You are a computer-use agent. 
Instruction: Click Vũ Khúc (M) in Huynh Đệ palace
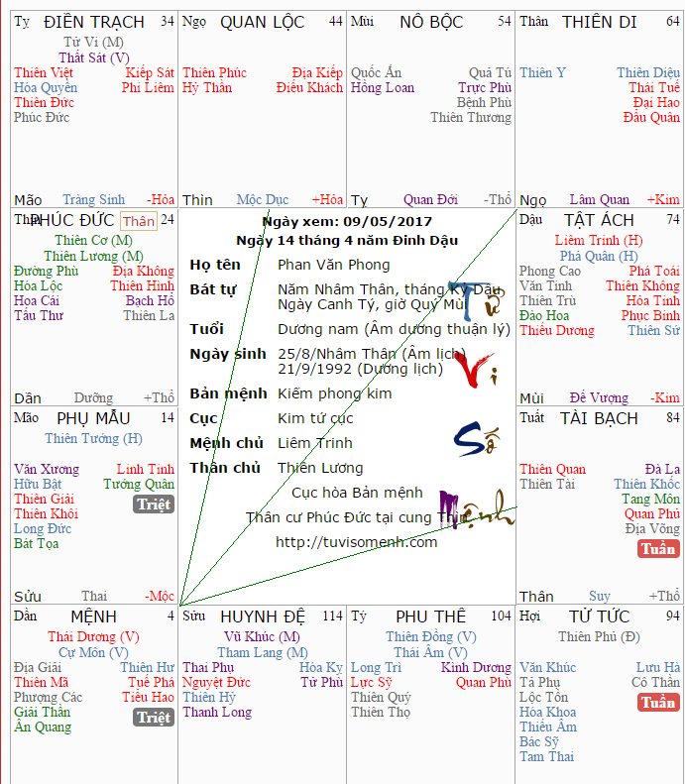(262, 637)
